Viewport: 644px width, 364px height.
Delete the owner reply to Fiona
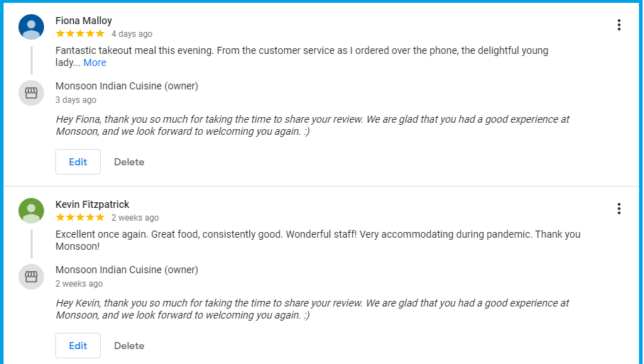point(129,162)
